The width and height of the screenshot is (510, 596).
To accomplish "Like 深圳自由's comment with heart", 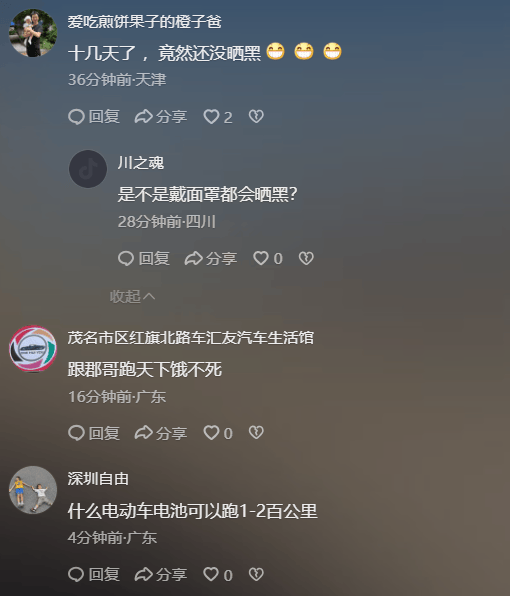I will pyautogui.click(x=218, y=574).
